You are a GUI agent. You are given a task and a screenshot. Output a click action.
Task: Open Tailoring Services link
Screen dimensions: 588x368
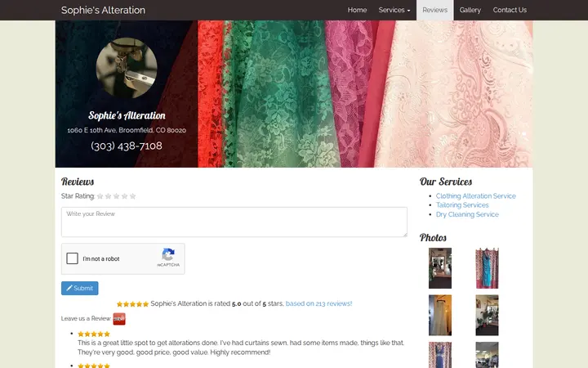click(462, 205)
